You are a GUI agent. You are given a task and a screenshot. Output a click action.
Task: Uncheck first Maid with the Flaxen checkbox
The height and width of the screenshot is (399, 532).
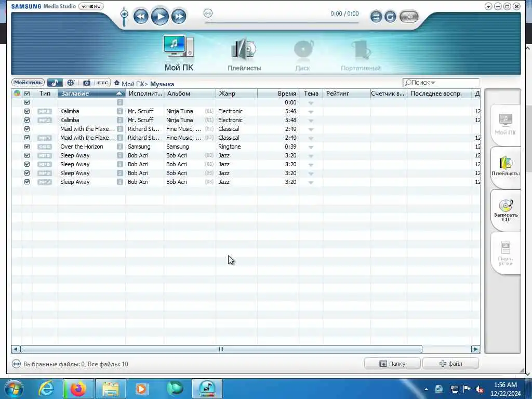tap(27, 129)
